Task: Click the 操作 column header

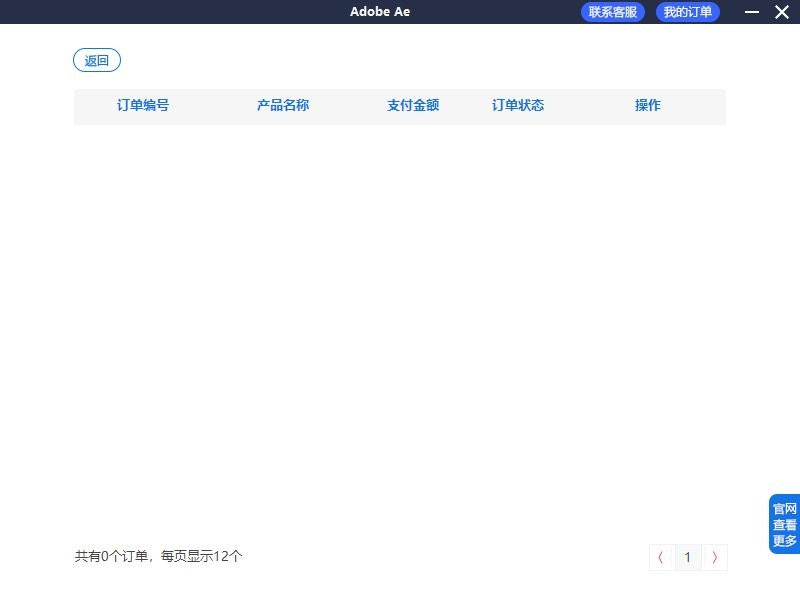Action: 647,105
